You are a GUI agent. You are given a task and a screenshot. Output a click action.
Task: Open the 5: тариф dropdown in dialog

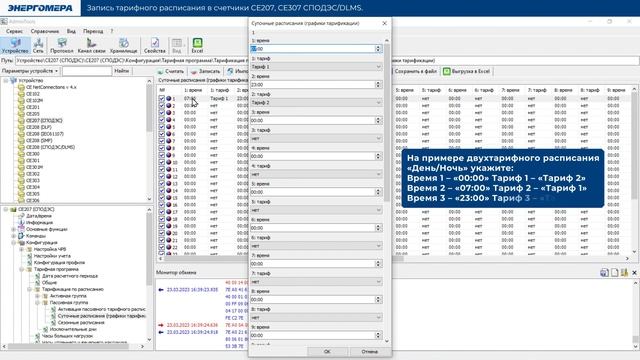click(x=316, y=210)
